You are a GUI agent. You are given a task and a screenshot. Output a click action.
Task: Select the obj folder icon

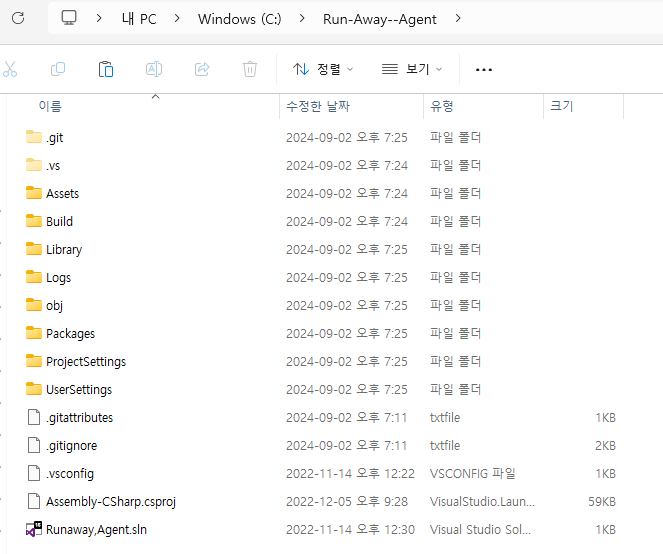pyautogui.click(x=34, y=305)
